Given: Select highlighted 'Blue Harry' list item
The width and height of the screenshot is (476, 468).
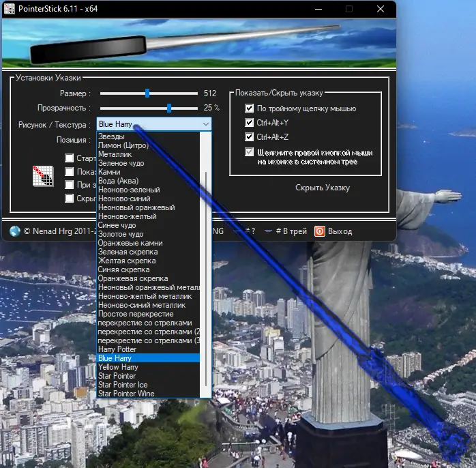Looking at the screenshot, I should [x=149, y=358].
